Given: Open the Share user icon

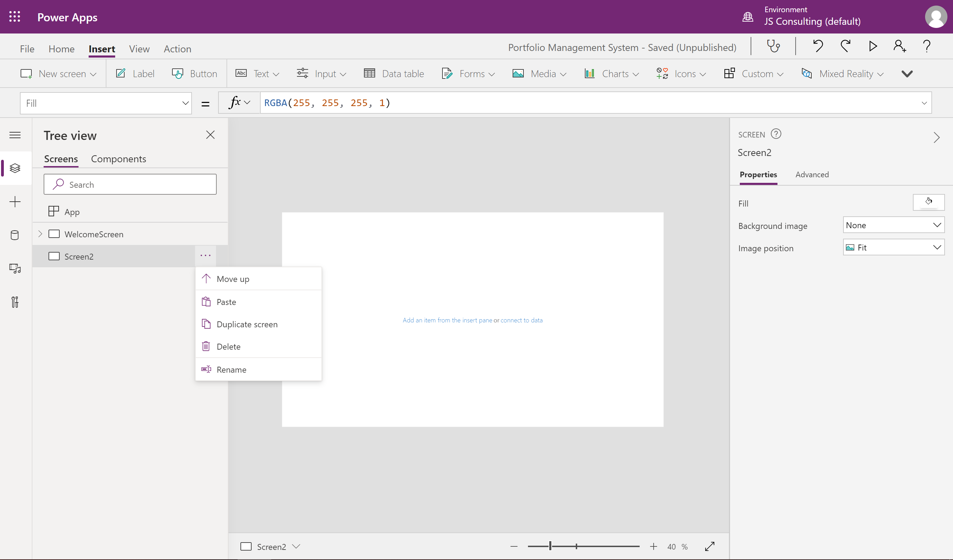Looking at the screenshot, I should pos(900,46).
